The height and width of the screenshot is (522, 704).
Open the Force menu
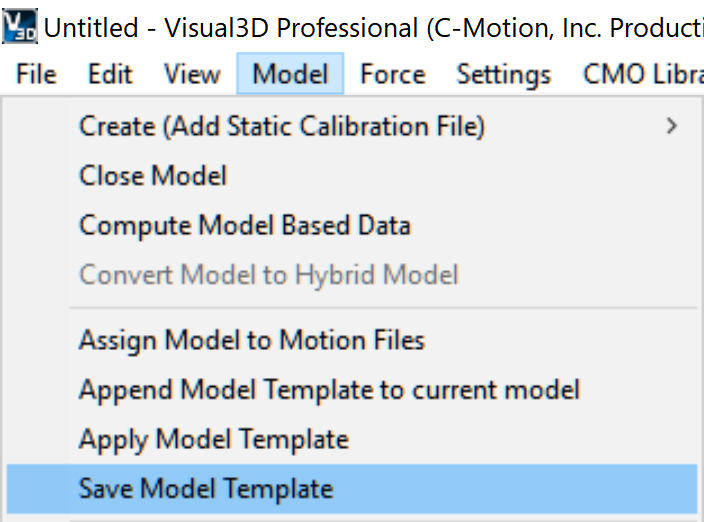tap(393, 74)
